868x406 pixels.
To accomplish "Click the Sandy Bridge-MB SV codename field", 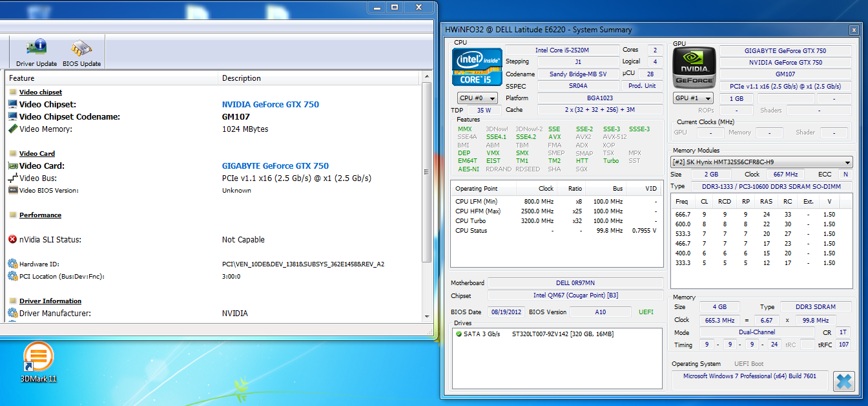I will pyautogui.click(x=578, y=74).
